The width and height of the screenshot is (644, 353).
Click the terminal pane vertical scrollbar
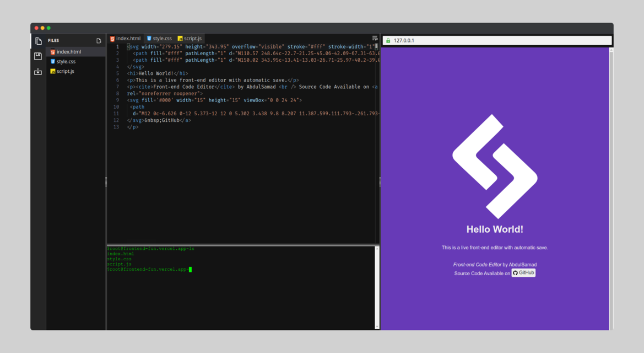tap(377, 287)
